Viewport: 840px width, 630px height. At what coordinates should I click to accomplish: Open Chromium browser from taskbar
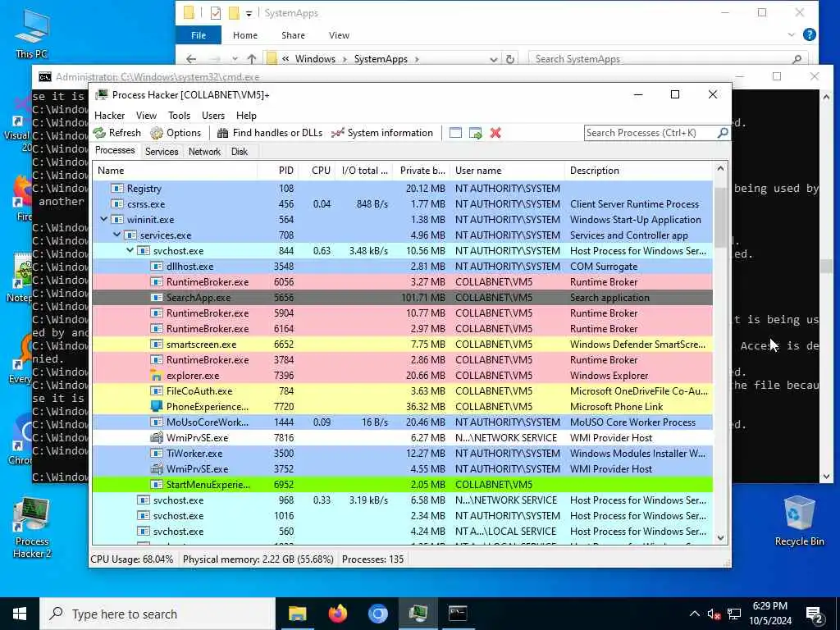point(377,614)
